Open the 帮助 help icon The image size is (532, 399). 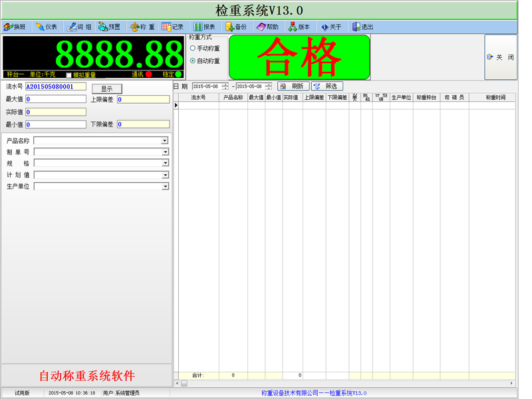point(267,27)
